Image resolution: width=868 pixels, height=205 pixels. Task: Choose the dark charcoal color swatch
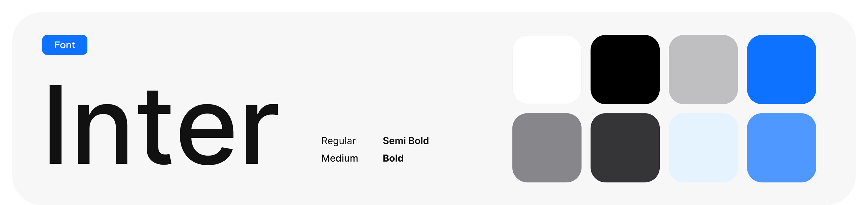coord(625,148)
